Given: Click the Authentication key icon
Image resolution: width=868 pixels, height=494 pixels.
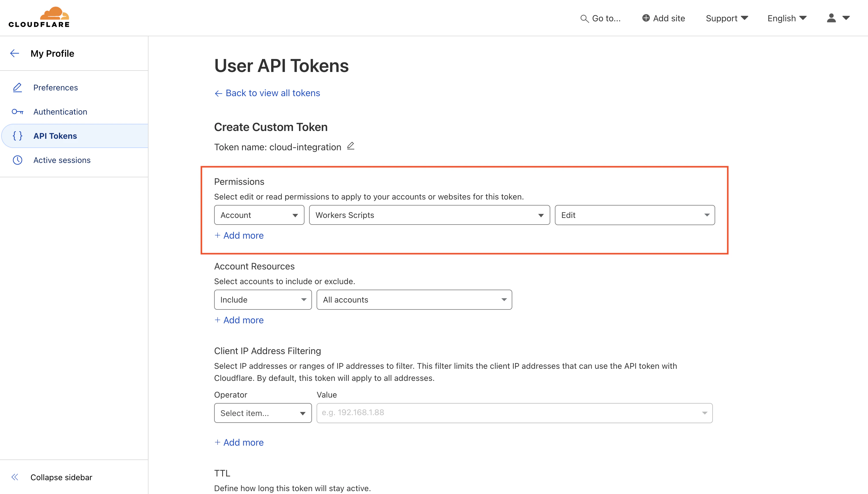Looking at the screenshot, I should click(x=17, y=112).
